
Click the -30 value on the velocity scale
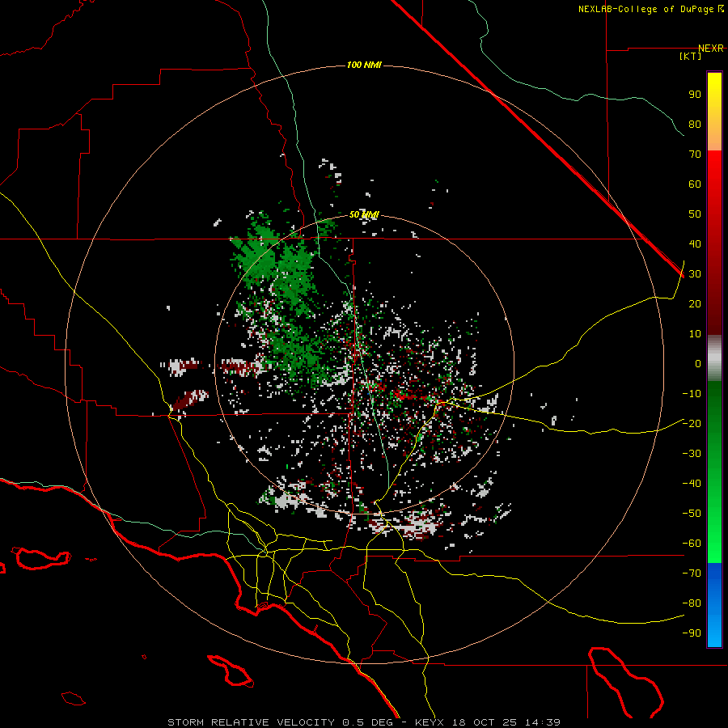692,454
